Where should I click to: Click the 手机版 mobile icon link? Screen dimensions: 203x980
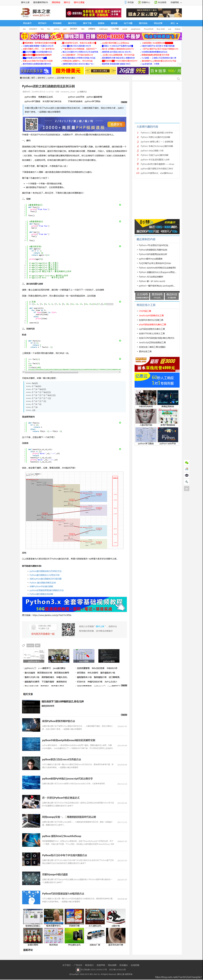(x=129, y=2)
